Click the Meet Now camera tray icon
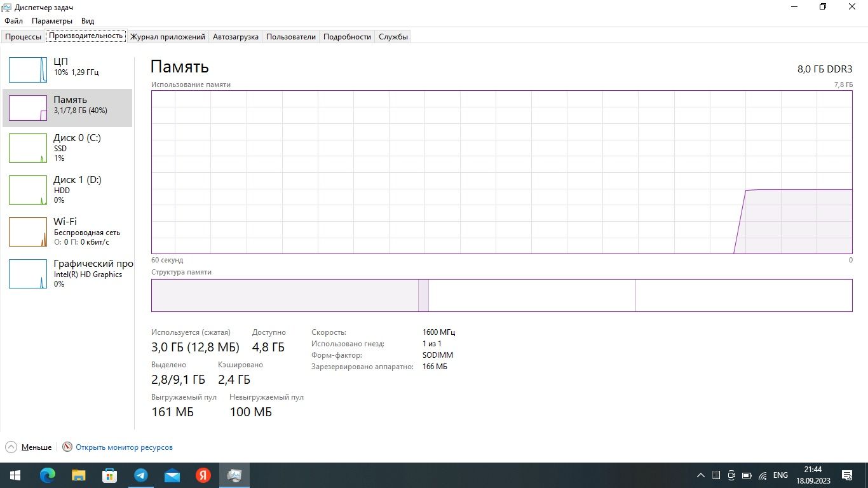The width and height of the screenshot is (868, 488). pos(731,475)
